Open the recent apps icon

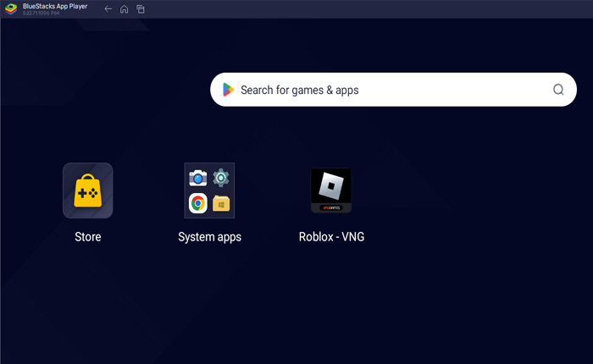click(141, 9)
